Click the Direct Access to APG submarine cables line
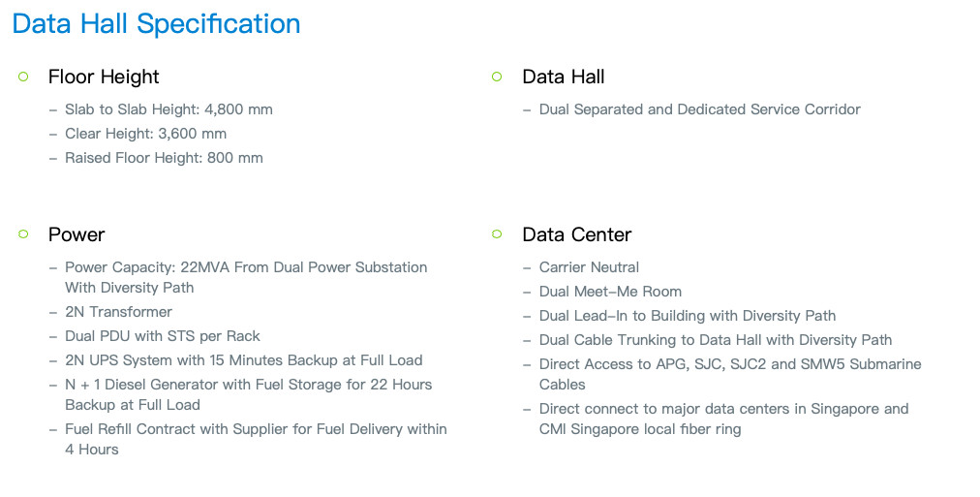The image size is (980, 497). (x=730, y=374)
